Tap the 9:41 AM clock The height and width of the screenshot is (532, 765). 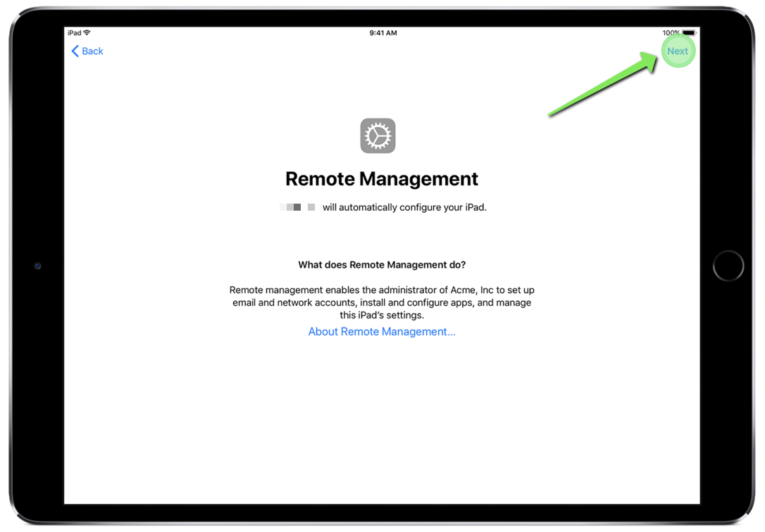[382, 33]
